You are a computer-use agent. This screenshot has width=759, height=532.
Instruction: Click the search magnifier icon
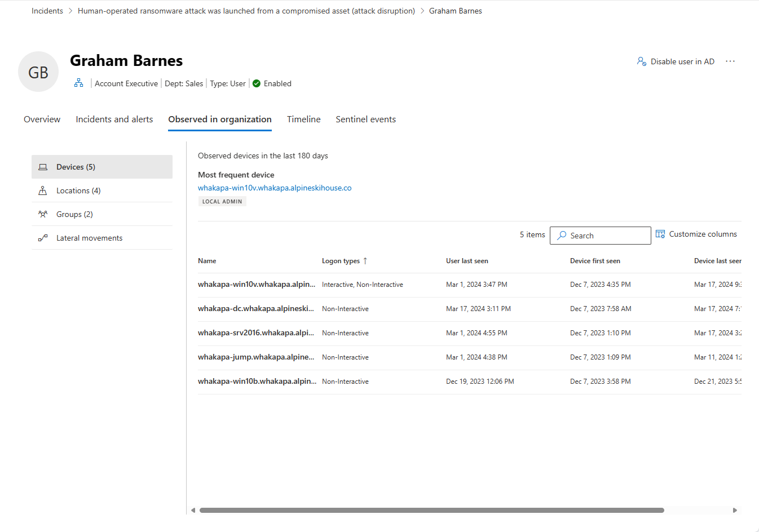(562, 236)
